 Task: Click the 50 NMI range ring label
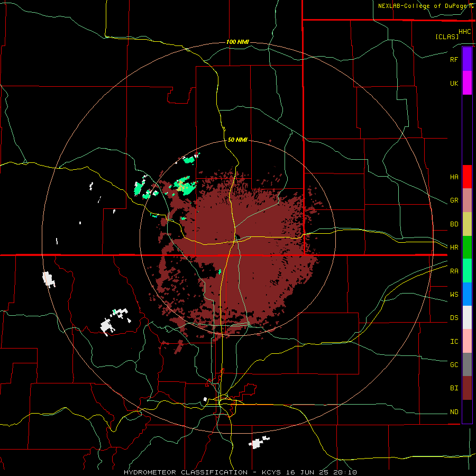(x=237, y=140)
